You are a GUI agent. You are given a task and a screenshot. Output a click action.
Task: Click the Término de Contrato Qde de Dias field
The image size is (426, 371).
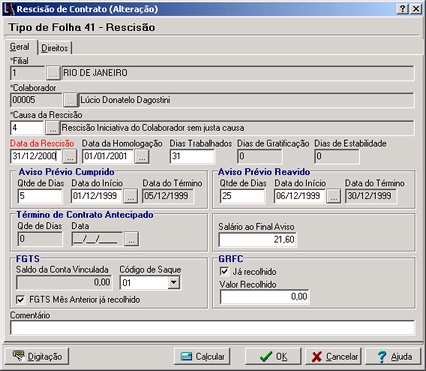40,239
